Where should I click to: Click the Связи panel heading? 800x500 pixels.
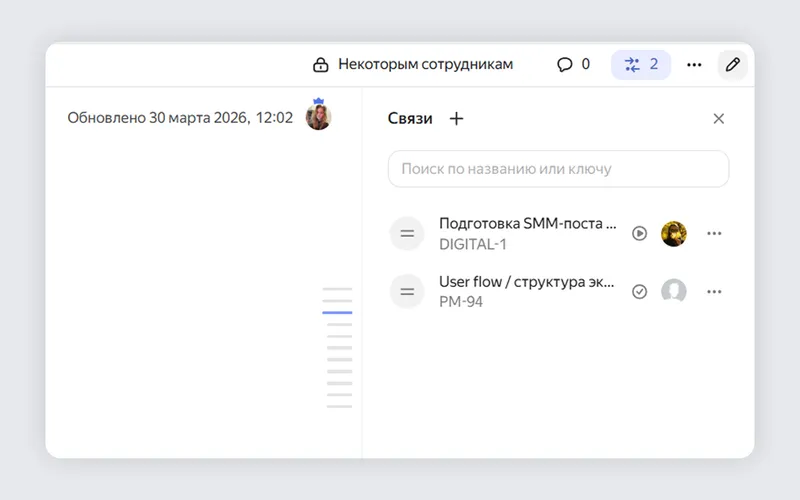410,119
